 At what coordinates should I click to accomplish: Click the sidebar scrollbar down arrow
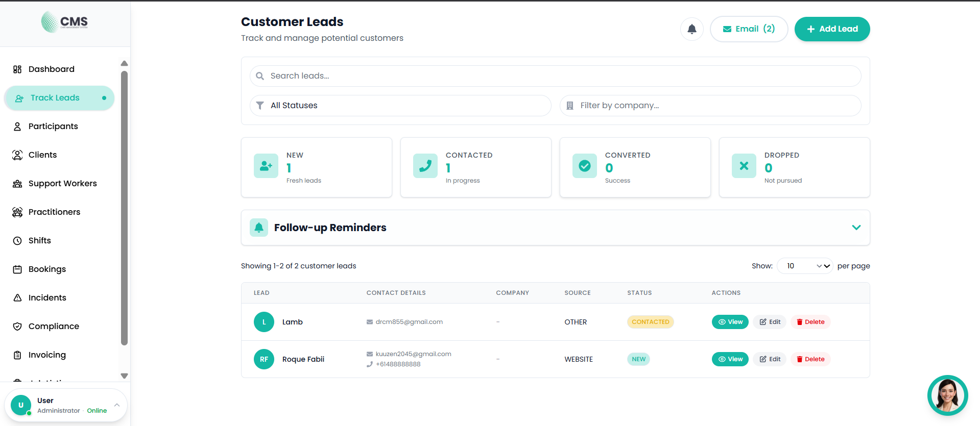coord(124,376)
